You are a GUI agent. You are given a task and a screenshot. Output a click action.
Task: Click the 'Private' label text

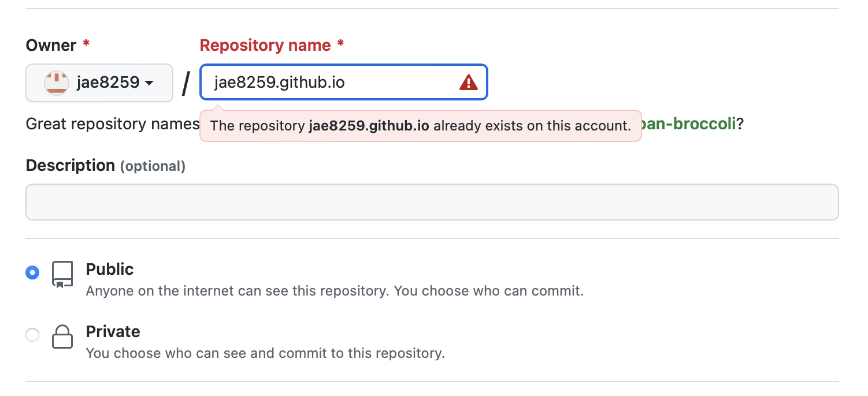(113, 331)
